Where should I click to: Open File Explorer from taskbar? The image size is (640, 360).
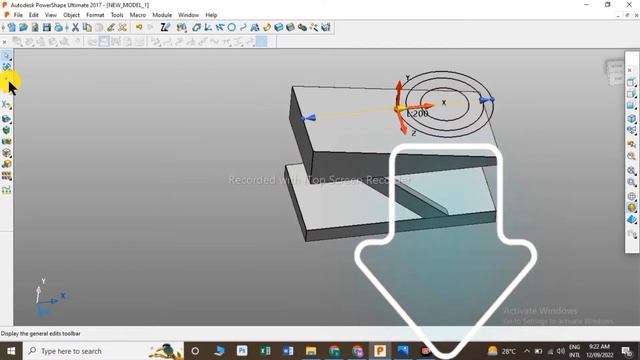[311, 351]
